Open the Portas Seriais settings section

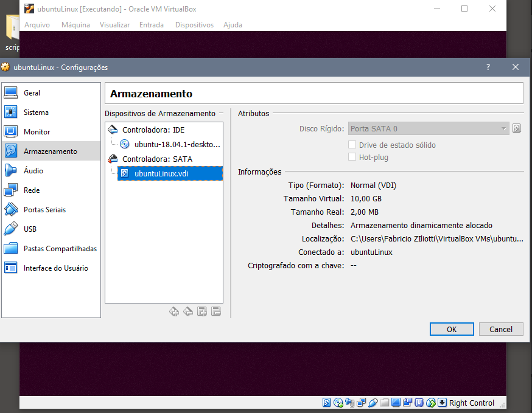51,210
